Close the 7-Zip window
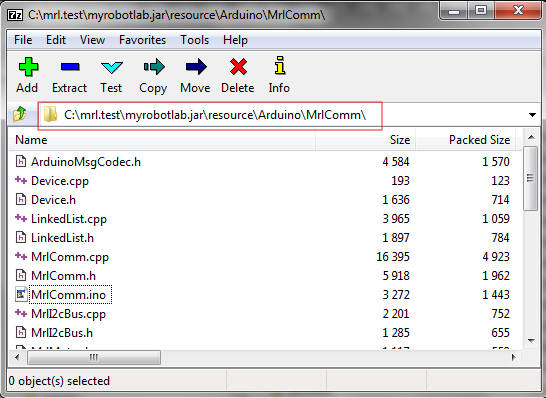The image size is (546, 398). click(518, 11)
